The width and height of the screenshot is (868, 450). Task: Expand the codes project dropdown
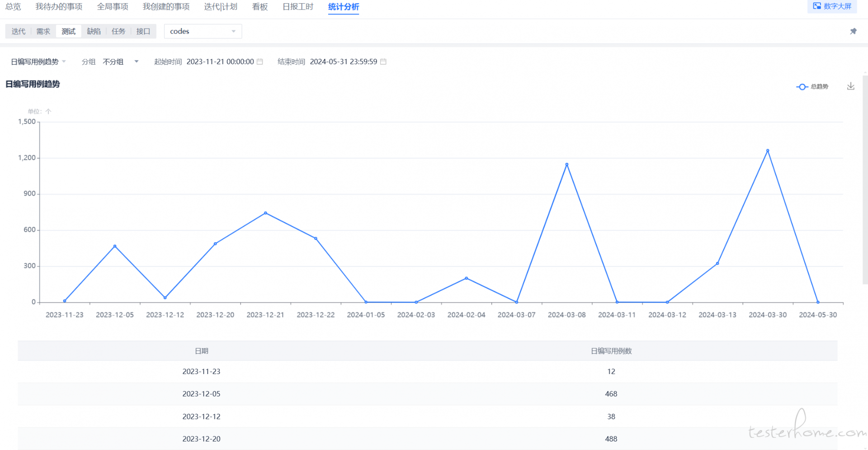203,31
